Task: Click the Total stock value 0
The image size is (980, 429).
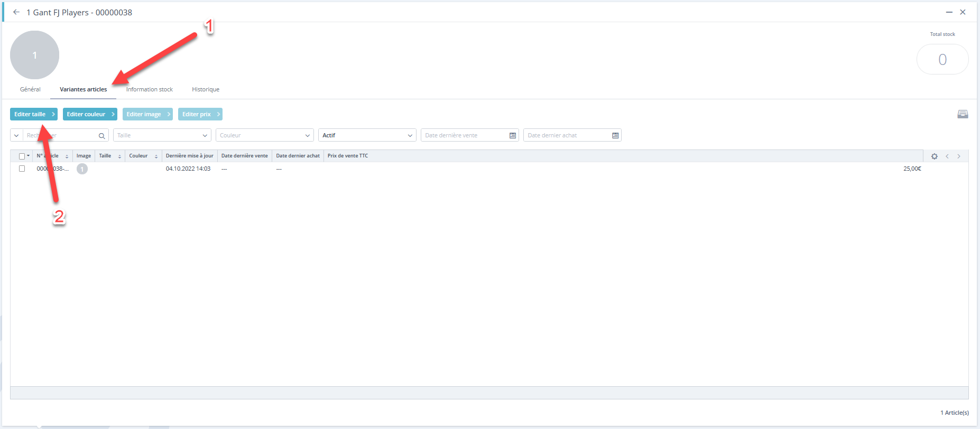Action: [942, 60]
